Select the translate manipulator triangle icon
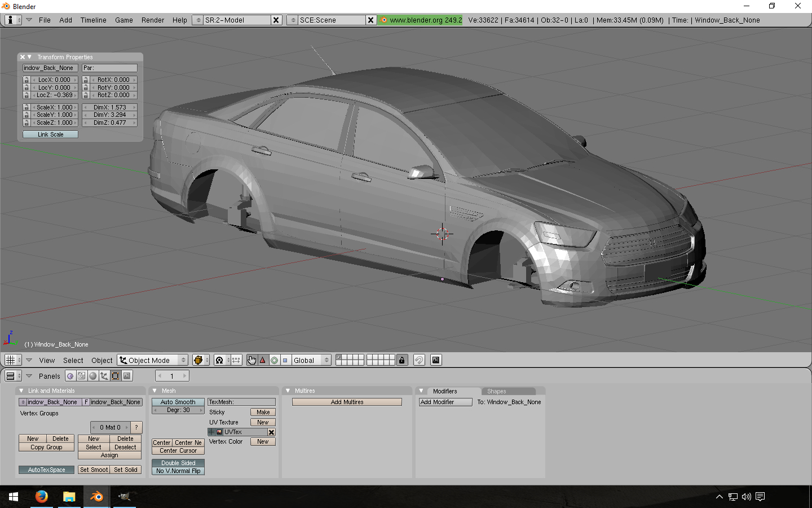Image resolution: width=812 pixels, height=508 pixels. (263, 360)
